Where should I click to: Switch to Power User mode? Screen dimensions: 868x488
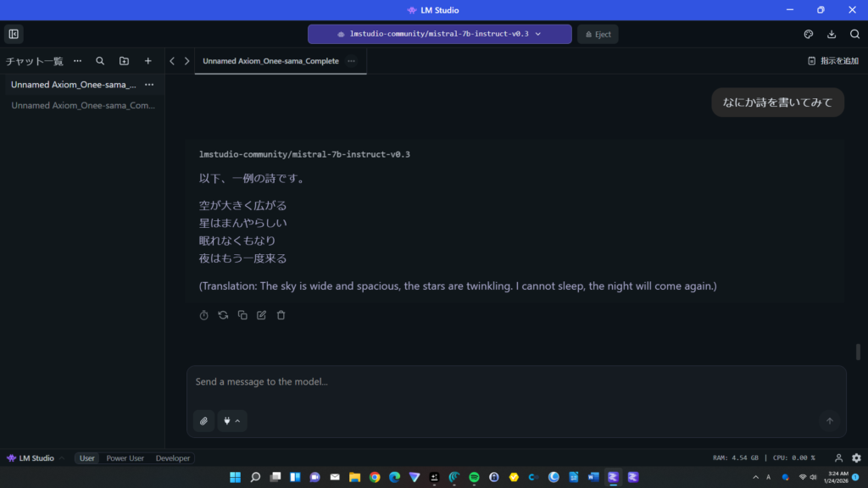click(125, 458)
